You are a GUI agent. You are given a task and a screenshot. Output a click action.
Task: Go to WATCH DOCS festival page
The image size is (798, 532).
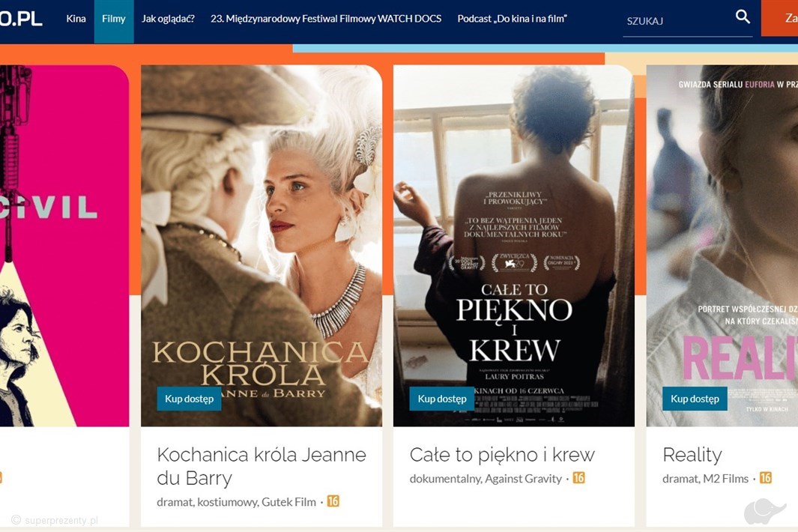tap(326, 19)
